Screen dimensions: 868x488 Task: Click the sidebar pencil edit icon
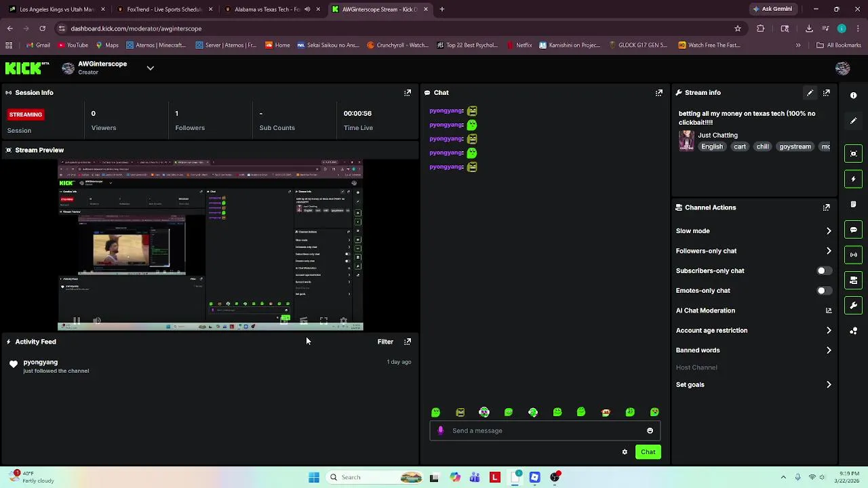[854, 121]
